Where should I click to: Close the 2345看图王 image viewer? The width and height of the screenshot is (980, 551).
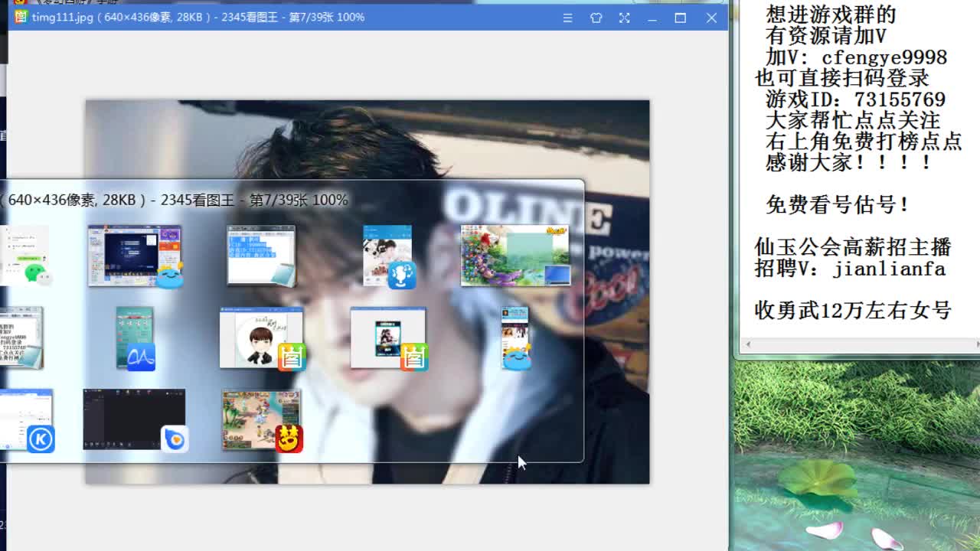[x=711, y=18]
